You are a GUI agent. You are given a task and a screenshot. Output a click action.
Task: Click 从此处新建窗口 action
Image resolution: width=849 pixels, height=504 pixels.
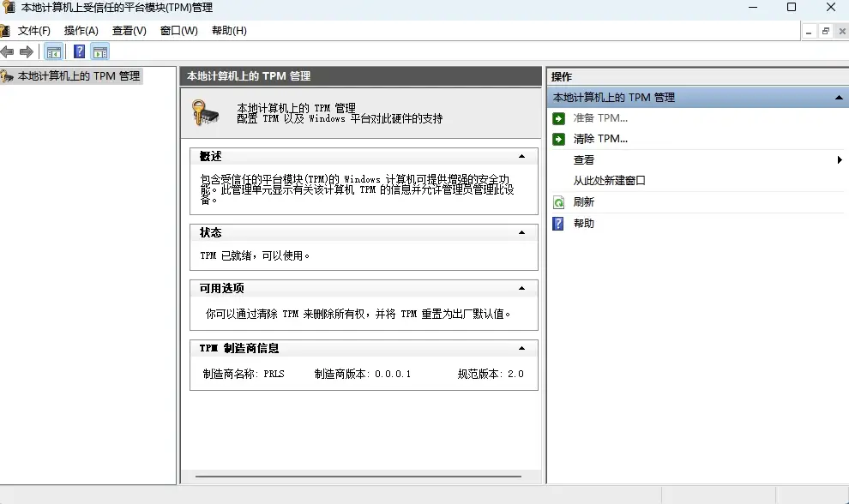(609, 181)
